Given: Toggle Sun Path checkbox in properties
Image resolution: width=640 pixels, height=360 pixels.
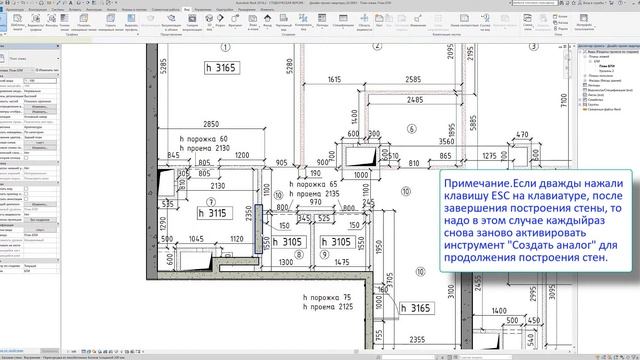Looking at the screenshot, I should tap(26, 158).
